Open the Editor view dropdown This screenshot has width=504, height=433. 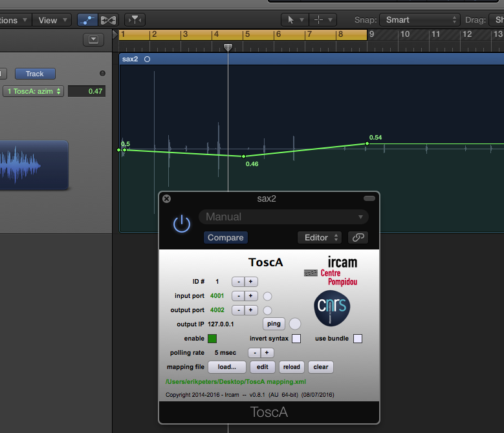[319, 238]
